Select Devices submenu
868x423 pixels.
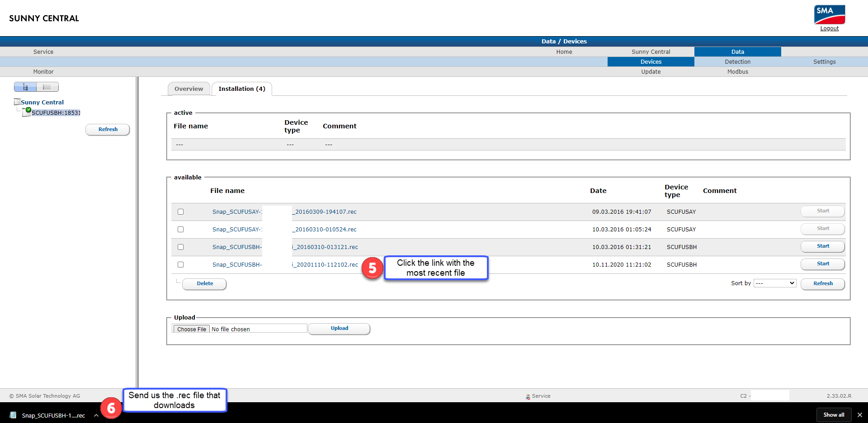point(651,61)
